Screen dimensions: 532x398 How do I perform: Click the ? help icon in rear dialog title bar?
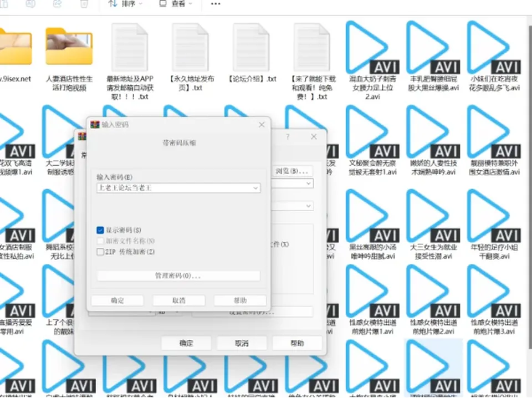coord(288,137)
